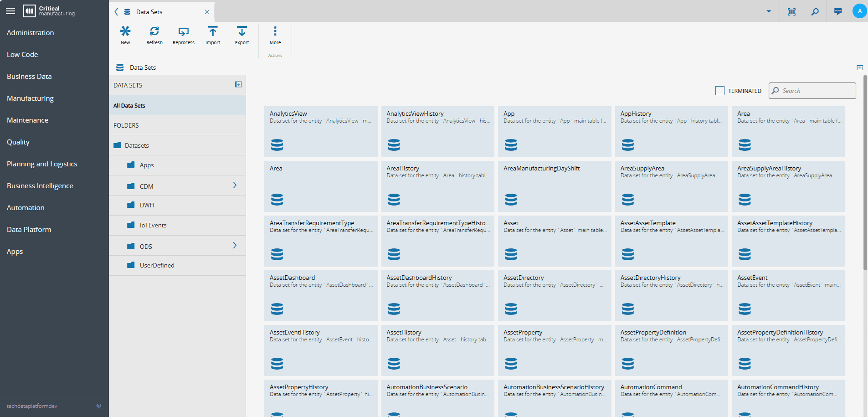Enable the TERMINATED checkbox
This screenshot has height=417, width=868.
720,91
